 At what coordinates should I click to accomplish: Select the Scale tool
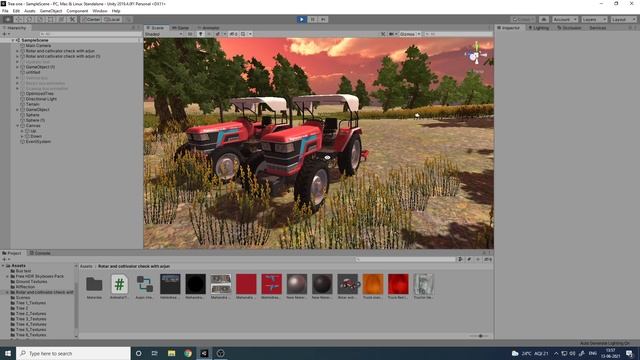(40, 19)
